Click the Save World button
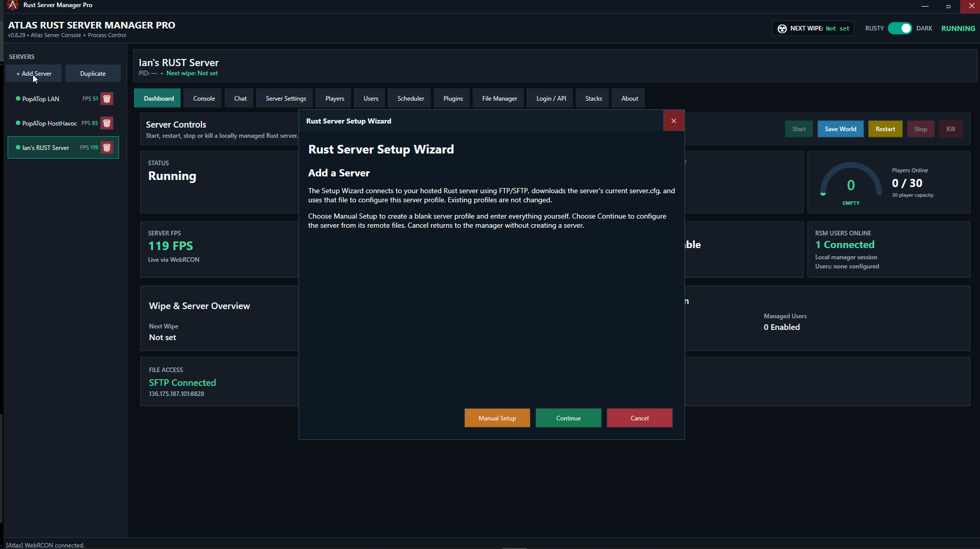The width and height of the screenshot is (980, 549). pos(841,129)
